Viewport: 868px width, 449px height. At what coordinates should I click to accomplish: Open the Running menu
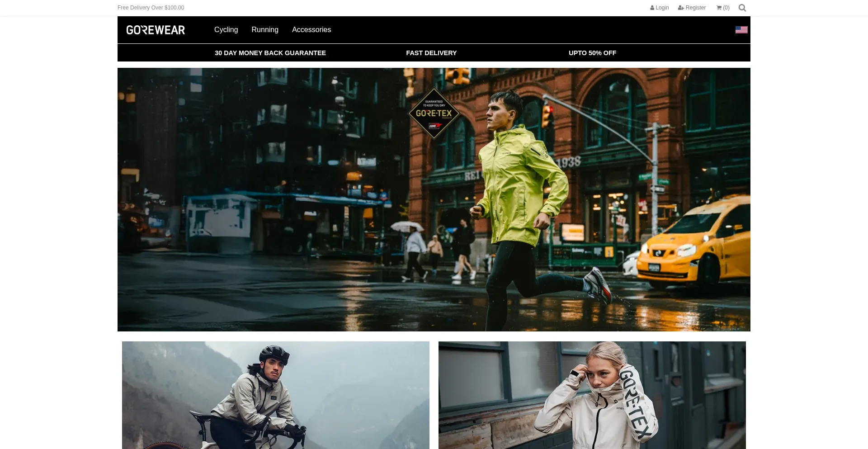[265, 30]
